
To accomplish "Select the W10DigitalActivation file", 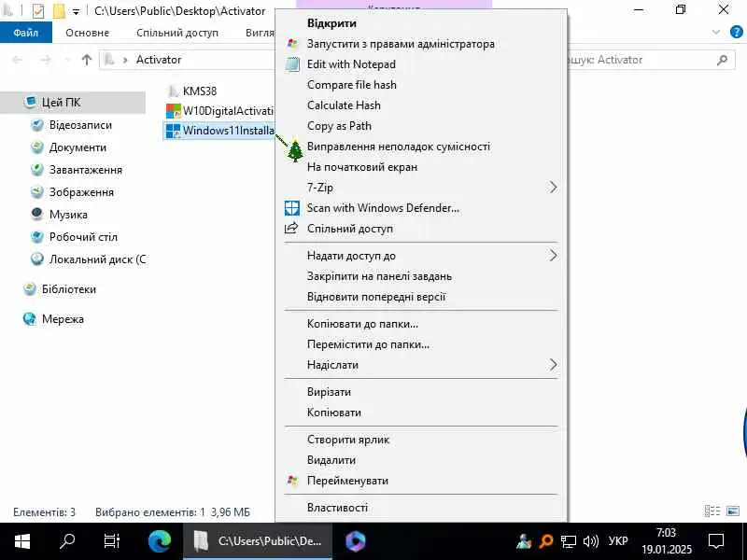I will point(219,111).
